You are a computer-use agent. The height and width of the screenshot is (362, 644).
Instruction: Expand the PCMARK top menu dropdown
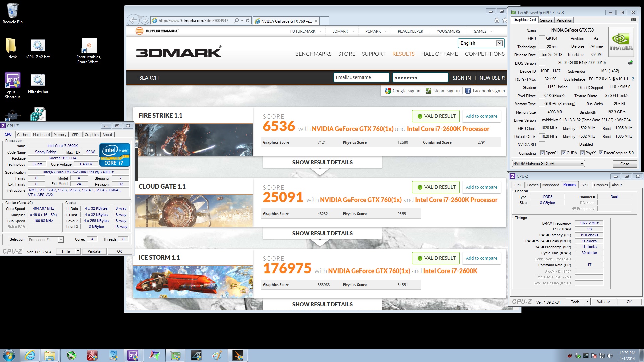click(386, 31)
